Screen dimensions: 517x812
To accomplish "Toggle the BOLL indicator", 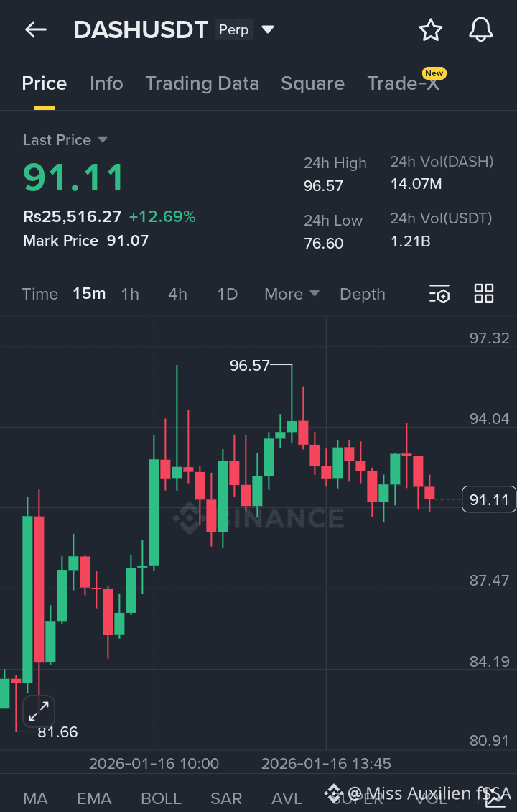I will (x=161, y=798).
